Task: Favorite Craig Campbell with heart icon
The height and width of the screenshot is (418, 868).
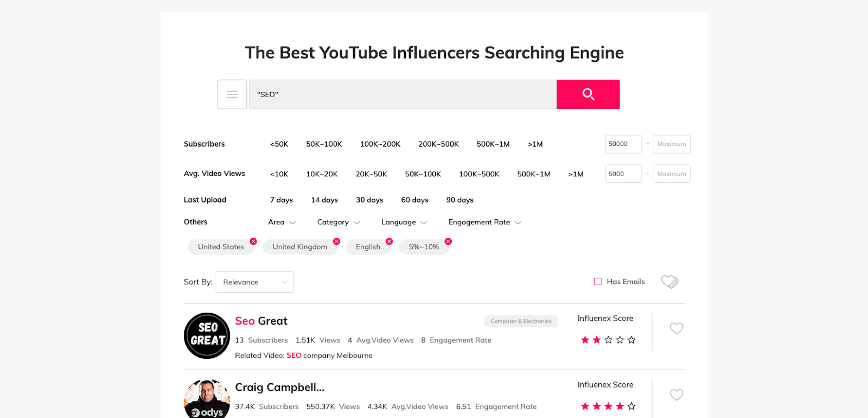Action: pos(676,395)
